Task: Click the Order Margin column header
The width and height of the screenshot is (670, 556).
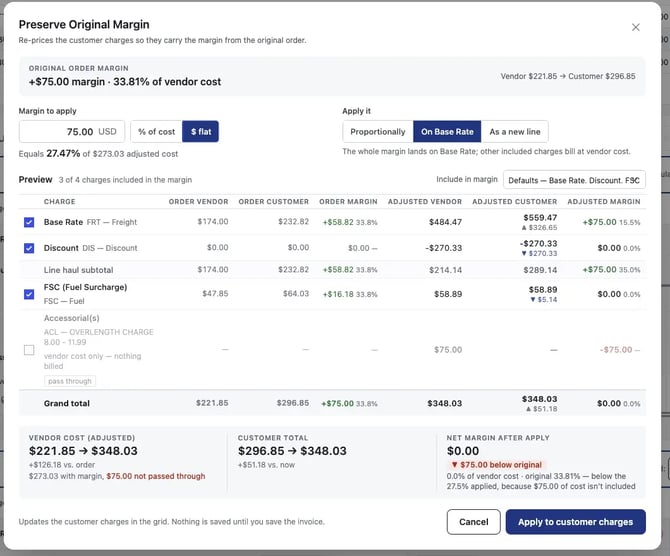Action: tap(348, 202)
